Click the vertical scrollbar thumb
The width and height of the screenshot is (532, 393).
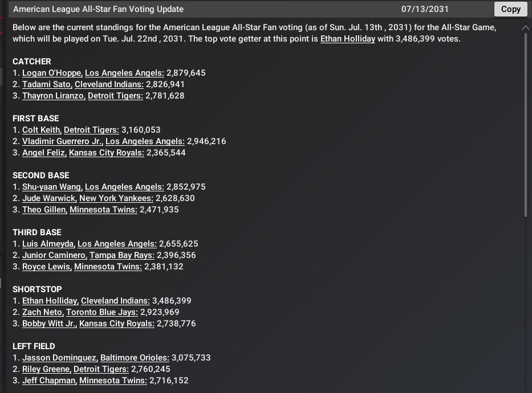coord(526,125)
